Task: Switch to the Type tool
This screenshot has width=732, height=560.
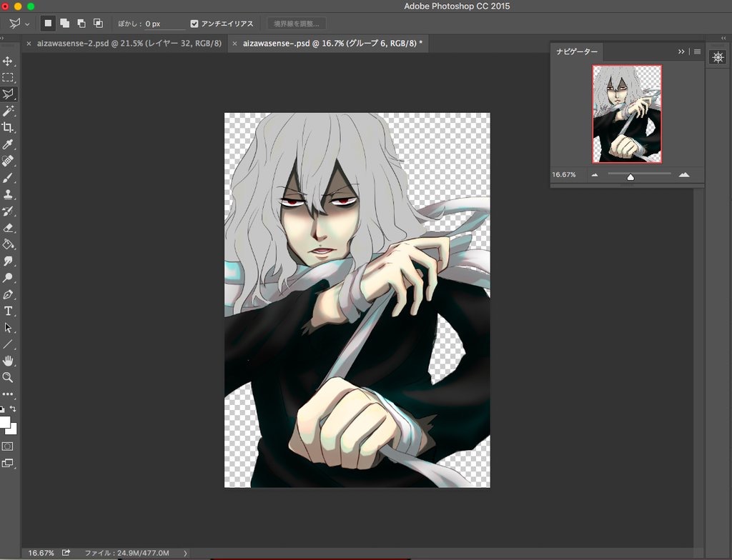Action: (x=8, y=311)
